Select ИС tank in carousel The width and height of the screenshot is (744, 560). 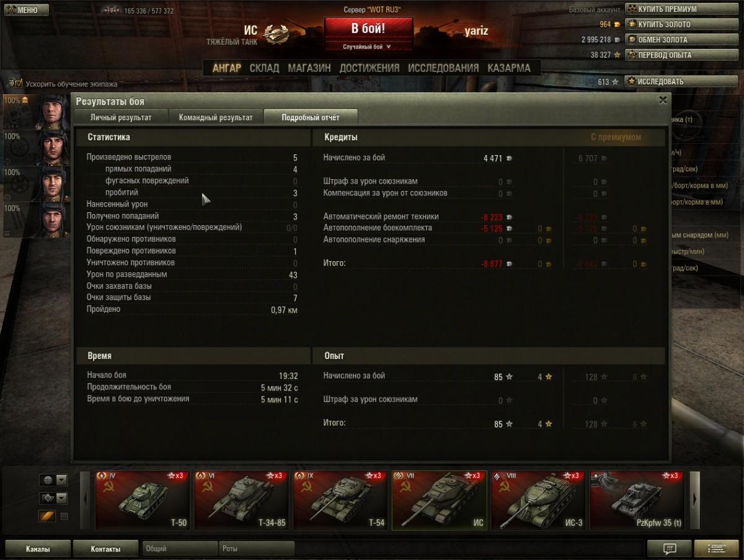[439, 500]
